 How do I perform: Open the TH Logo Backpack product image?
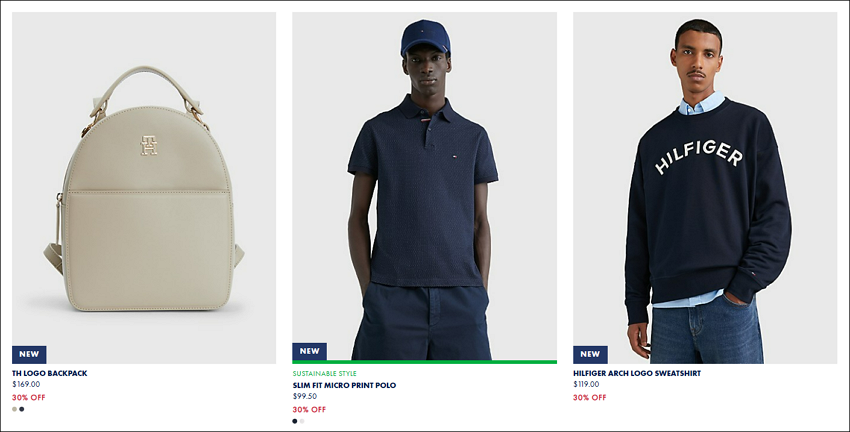pos(144,188)
